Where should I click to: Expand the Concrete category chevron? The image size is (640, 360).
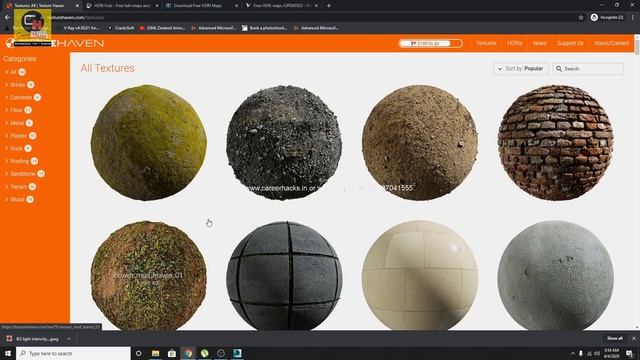click(7, 98)
